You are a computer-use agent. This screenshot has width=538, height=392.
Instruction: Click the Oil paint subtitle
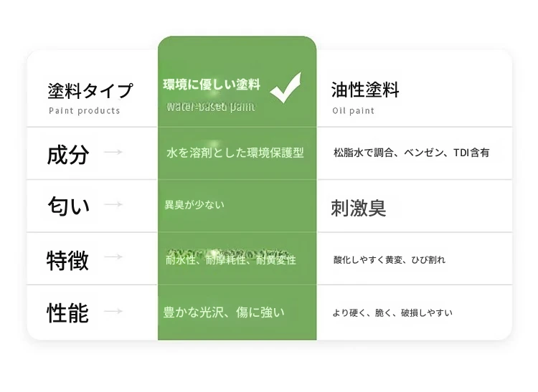353,111
